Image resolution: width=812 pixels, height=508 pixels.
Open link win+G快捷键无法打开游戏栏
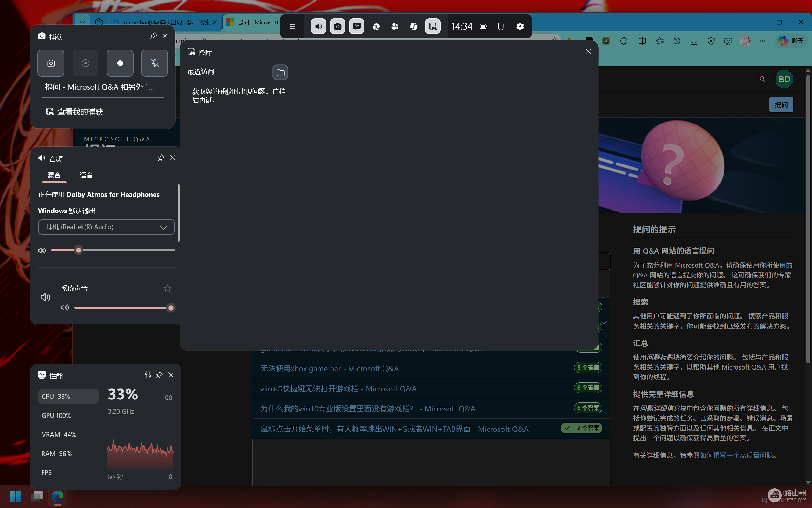(x=338, y=389)
